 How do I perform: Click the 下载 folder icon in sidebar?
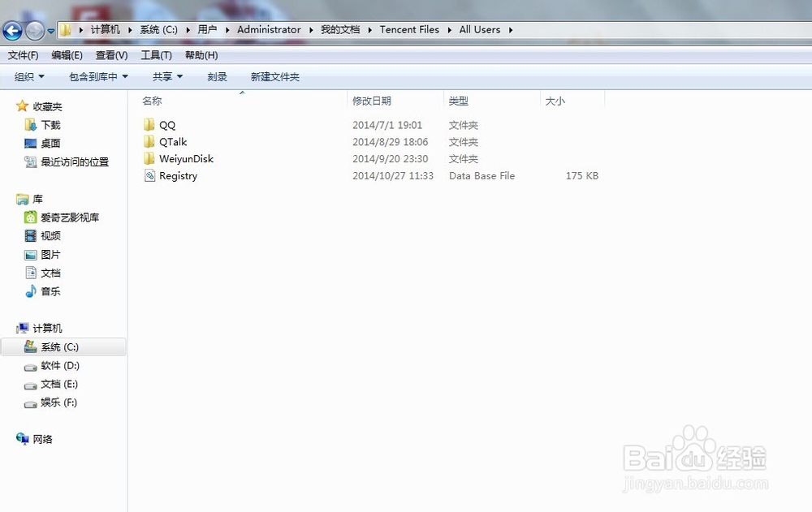click(x=31, y=125)
